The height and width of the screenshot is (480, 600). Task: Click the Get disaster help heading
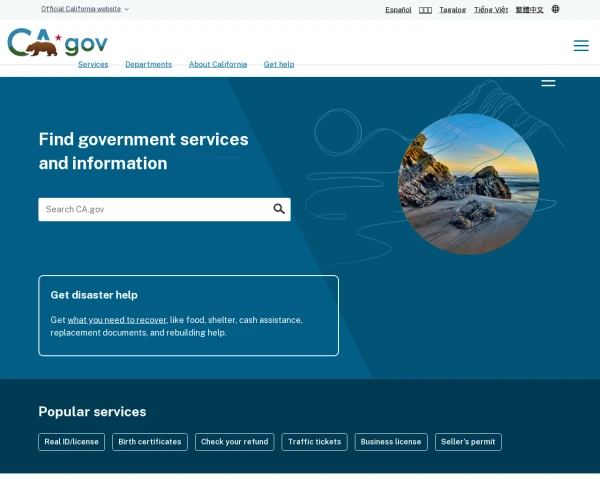tap(94, 295)
